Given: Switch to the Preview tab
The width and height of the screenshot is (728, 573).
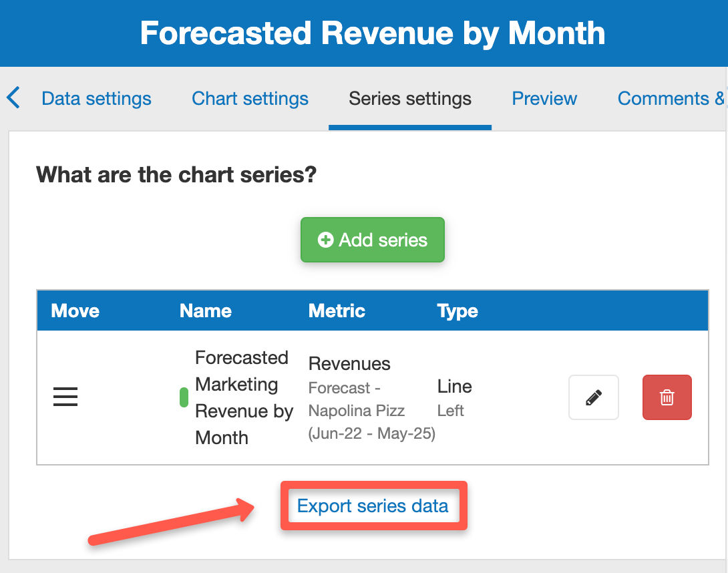Looking at the screenshot, I should click(544, 98).
